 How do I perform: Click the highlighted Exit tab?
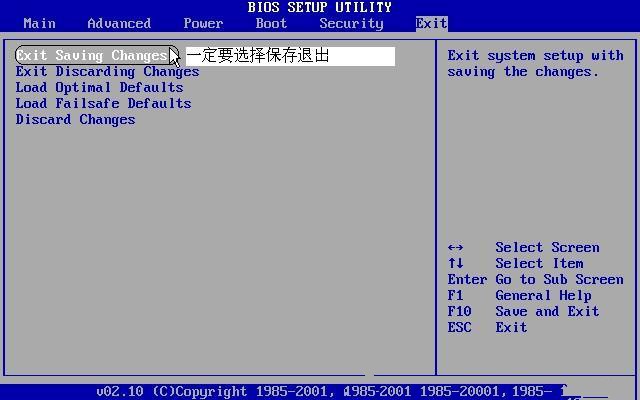[x=431, y=23]
